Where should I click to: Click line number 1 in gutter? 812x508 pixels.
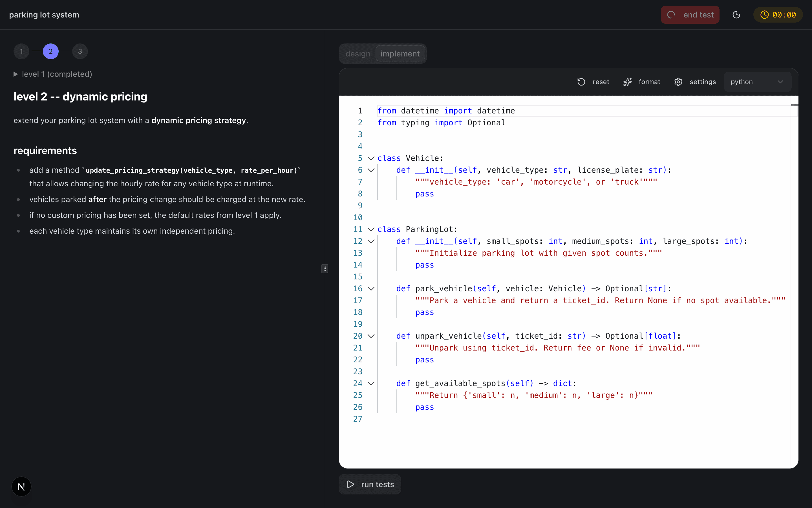tap(360, 111)
